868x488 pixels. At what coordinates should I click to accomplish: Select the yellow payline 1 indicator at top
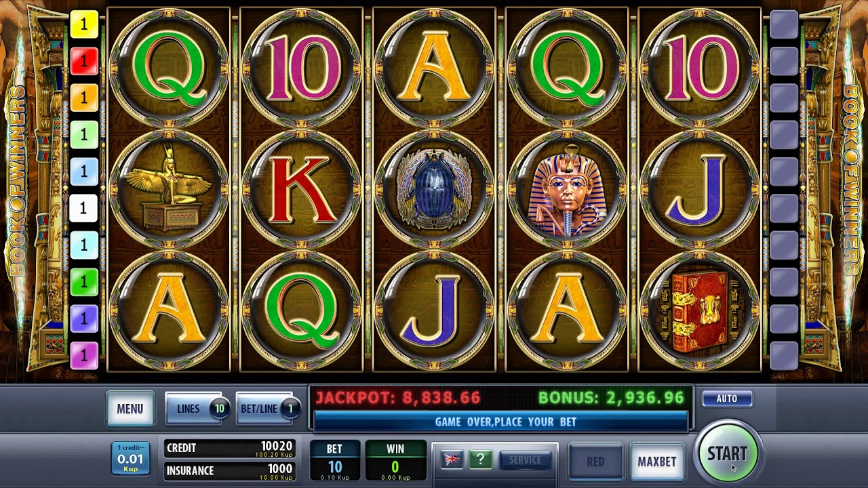coord(84,24)
